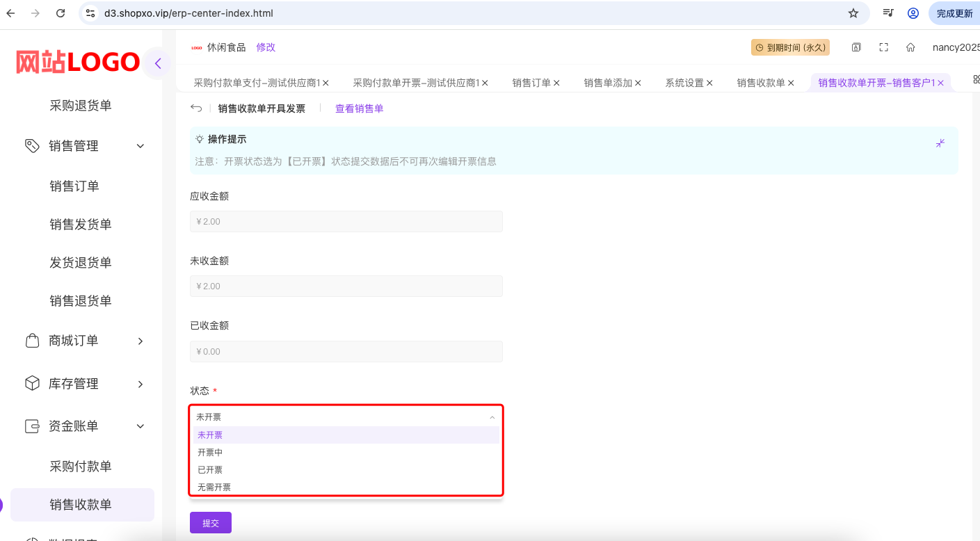Image resolution: width=980 pixels, height=541 pixels.
Task: Collapse the 销售管理 menu chevron
Action: click(x=140, y=146)
